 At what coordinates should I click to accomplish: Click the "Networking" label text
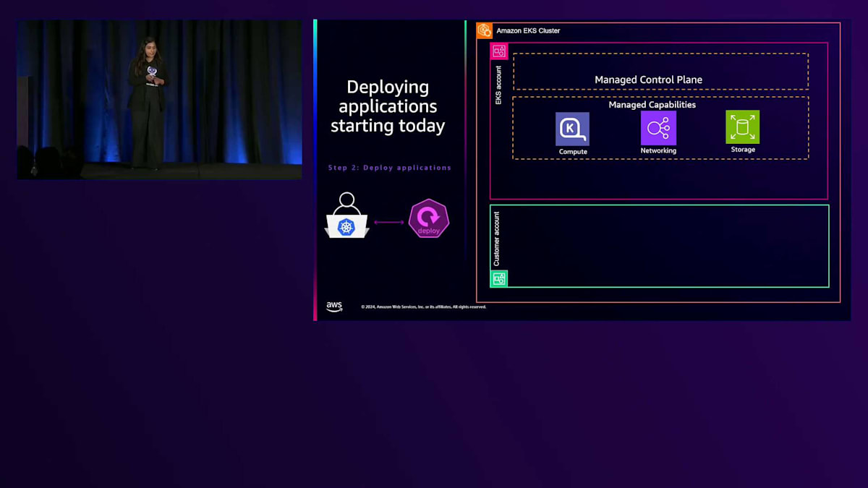pos(658,151)
